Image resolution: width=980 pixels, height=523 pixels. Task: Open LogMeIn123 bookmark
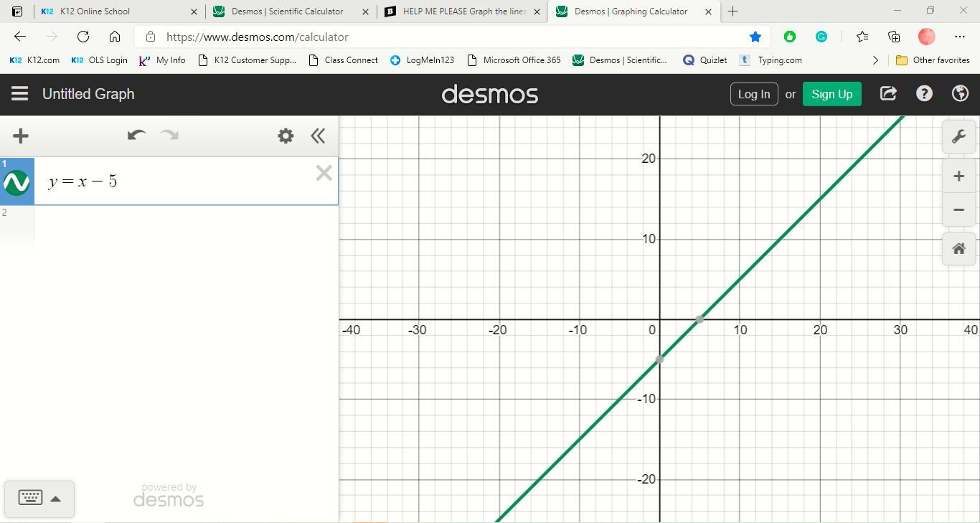pos(422,60)
